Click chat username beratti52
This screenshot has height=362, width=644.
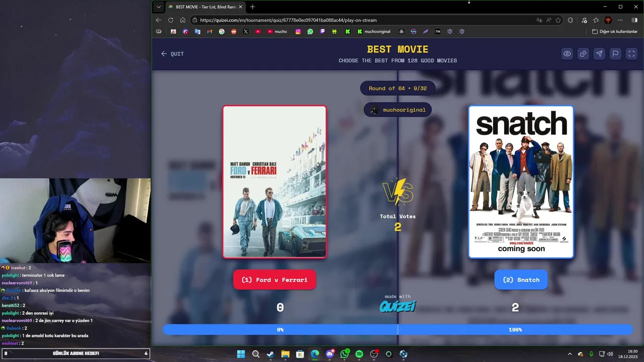(10, 306)
